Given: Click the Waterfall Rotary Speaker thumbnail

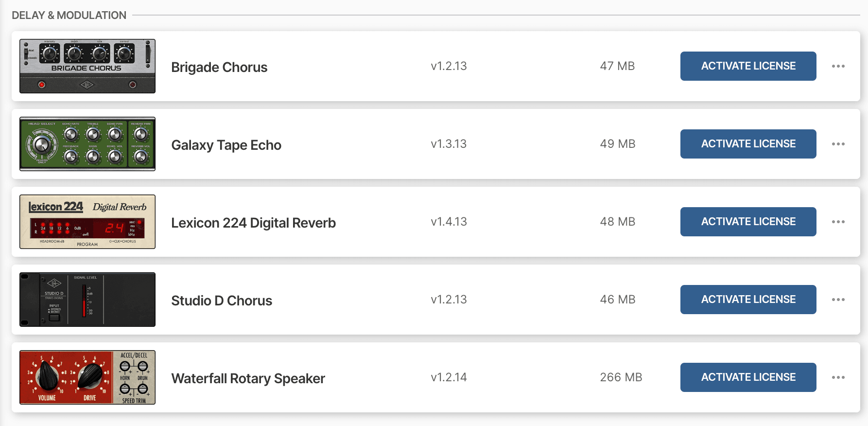Looking at the screenshot, I should 87,377.
